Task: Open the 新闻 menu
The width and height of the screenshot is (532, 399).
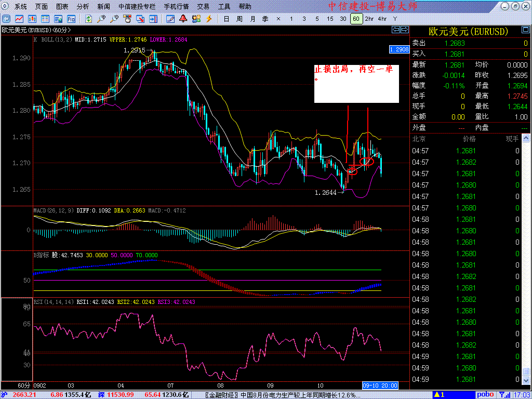Action: [103, 6]
